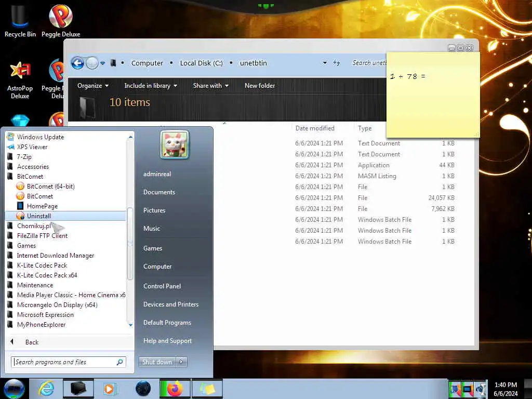The width and height of the screenshot is (532, 399).
Task: Open the Share with dropdown
Action: (211, 86)
